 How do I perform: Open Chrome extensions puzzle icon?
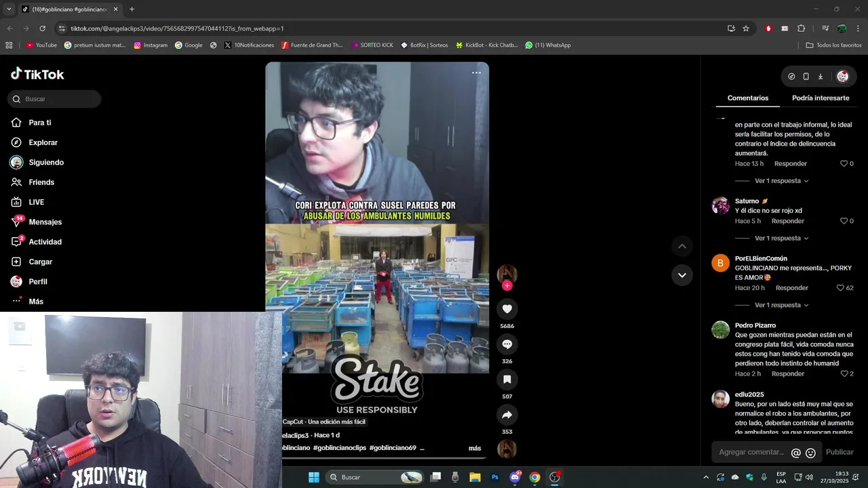coord(801,28)
